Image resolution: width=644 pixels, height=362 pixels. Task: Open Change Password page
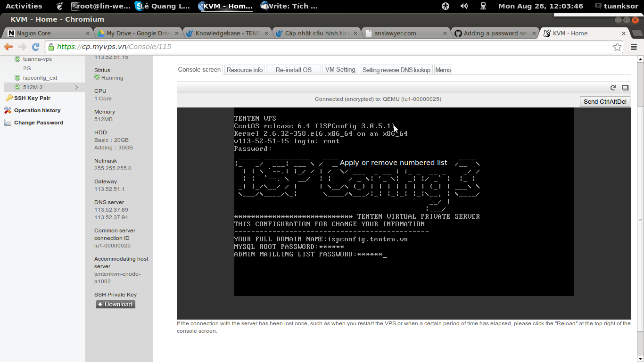coord(39,123)
